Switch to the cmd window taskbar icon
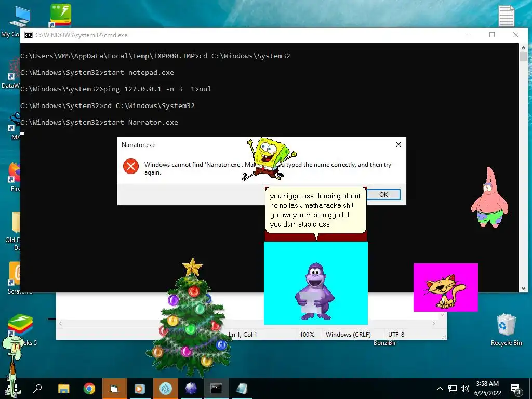The image size is (532, 399). tap(216, 389)
